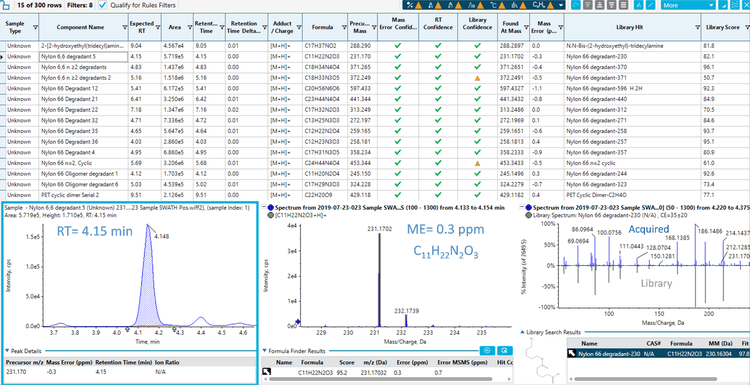This screenshot has width=750, height=385.
Task: Sort by Library Confidence column header
Action: tap(477, 27)
